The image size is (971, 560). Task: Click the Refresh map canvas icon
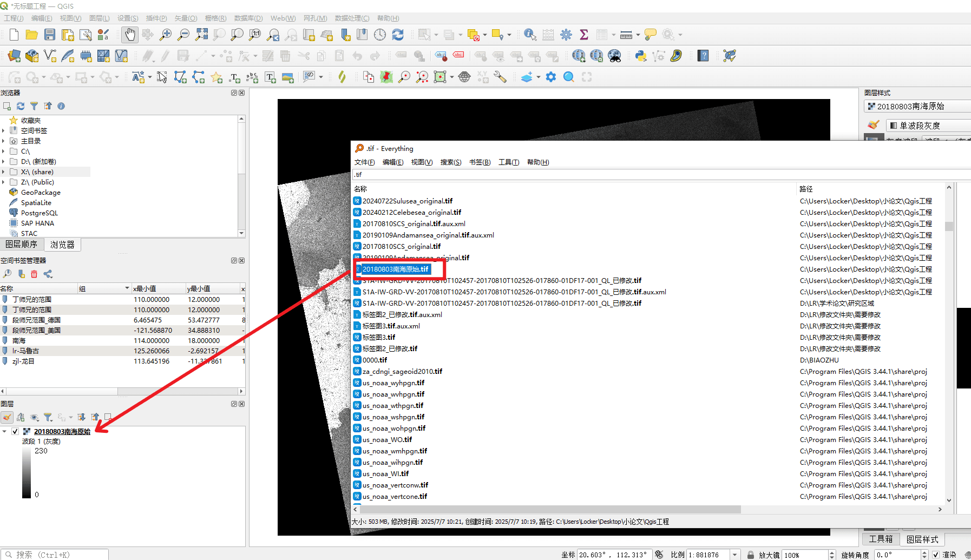398,35
